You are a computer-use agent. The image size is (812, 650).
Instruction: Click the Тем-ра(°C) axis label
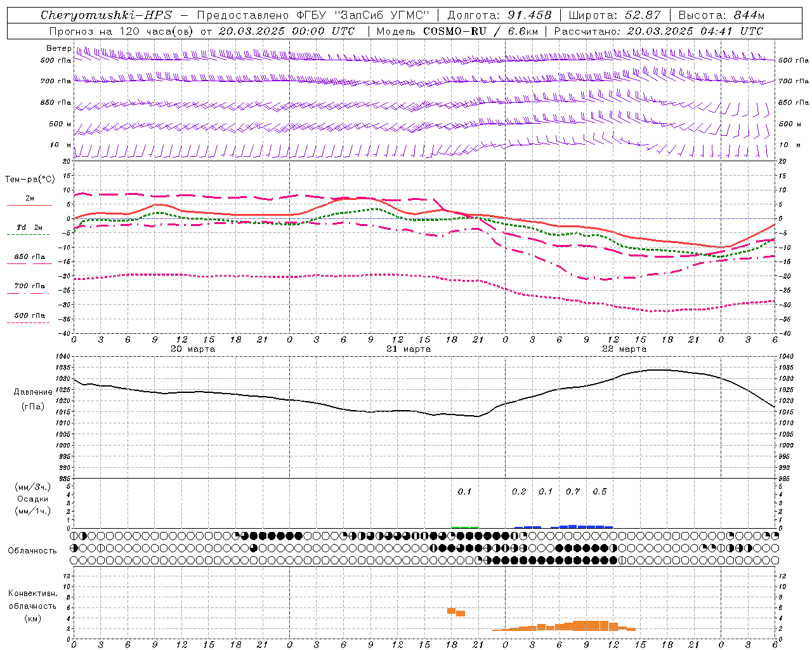click(30, 180)
